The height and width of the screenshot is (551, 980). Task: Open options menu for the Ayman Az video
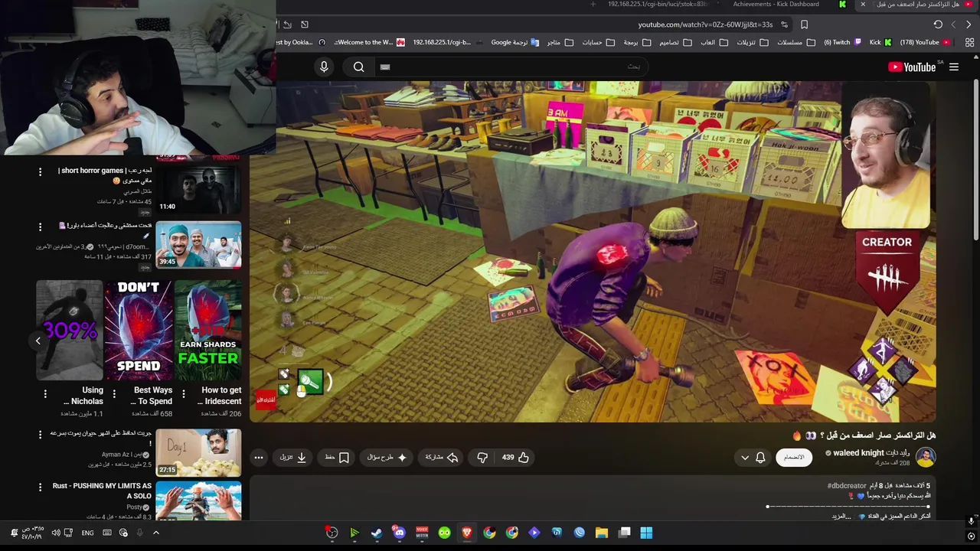[x=41, y=435]
